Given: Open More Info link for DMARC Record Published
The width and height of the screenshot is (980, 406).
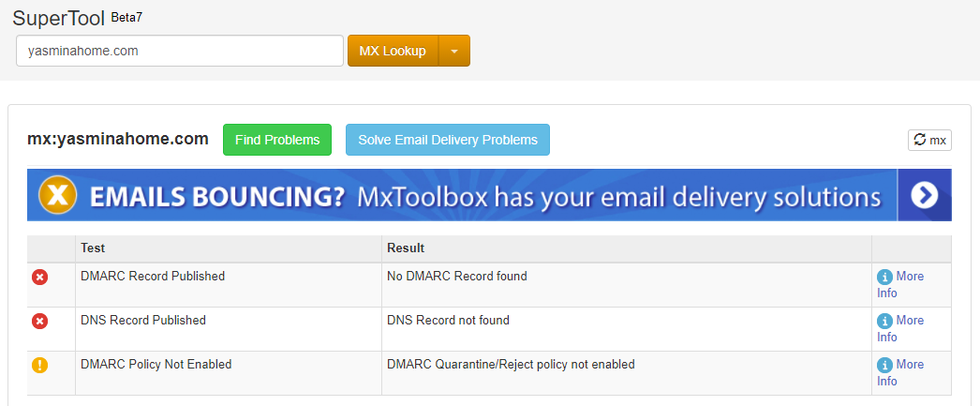Looking at the screenshot, I should [x=909, y=277].
